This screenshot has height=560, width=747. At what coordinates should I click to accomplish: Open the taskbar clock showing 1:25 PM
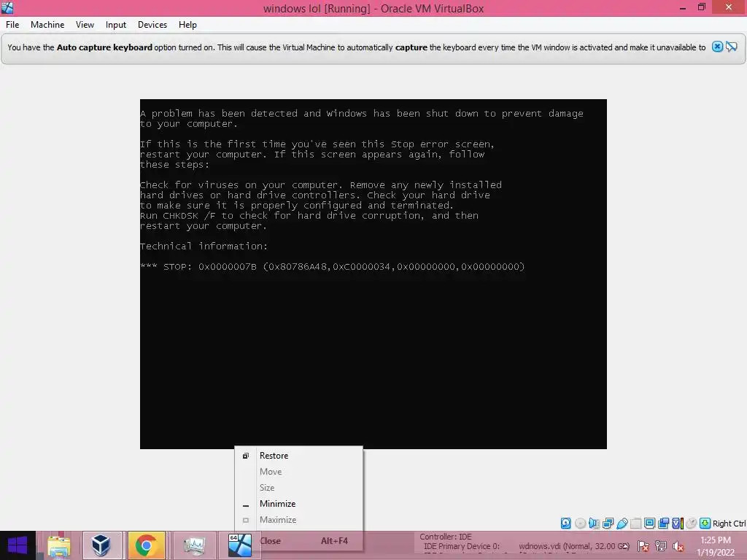(716, 546)
